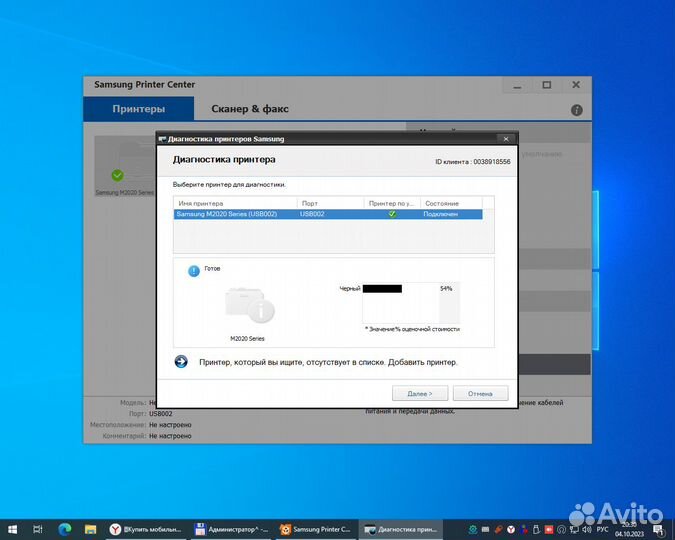Click the default-printer green checkmark in the row
Image resolution: width=675 pixels, height=540 pixels.
(x=392, y=214)
